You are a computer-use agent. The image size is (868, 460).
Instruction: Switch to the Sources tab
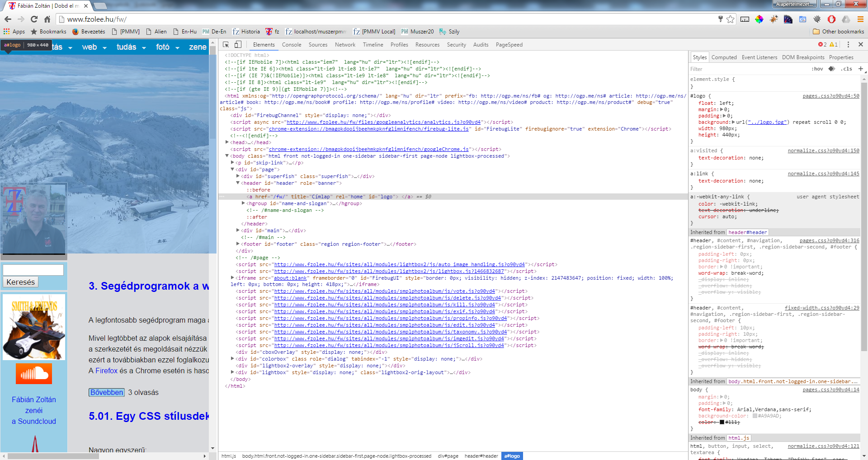point(318,45)
